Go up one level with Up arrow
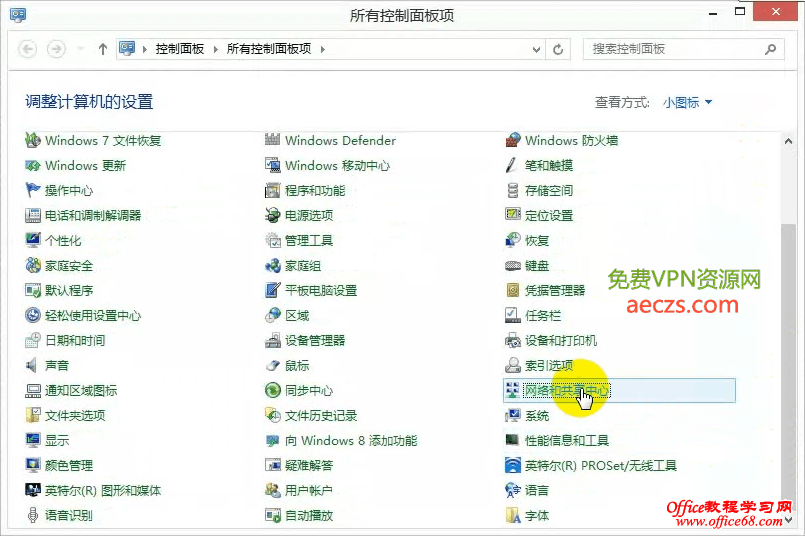 click(103, 49)
